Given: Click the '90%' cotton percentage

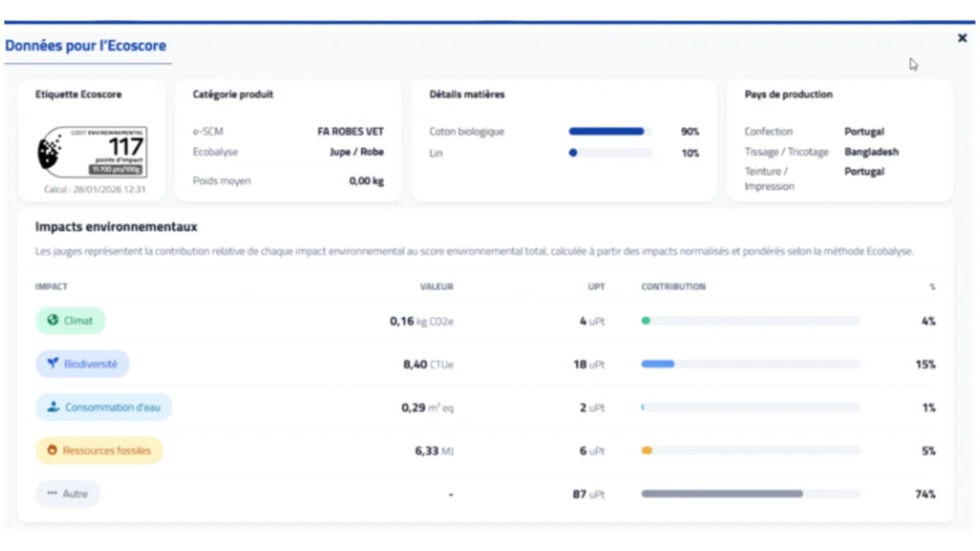Looking at the screenshot, I should coord(690,131).
